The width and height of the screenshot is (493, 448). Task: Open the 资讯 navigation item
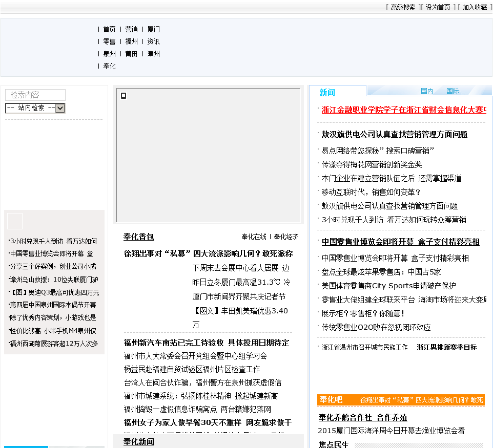[x=153, y=41]
